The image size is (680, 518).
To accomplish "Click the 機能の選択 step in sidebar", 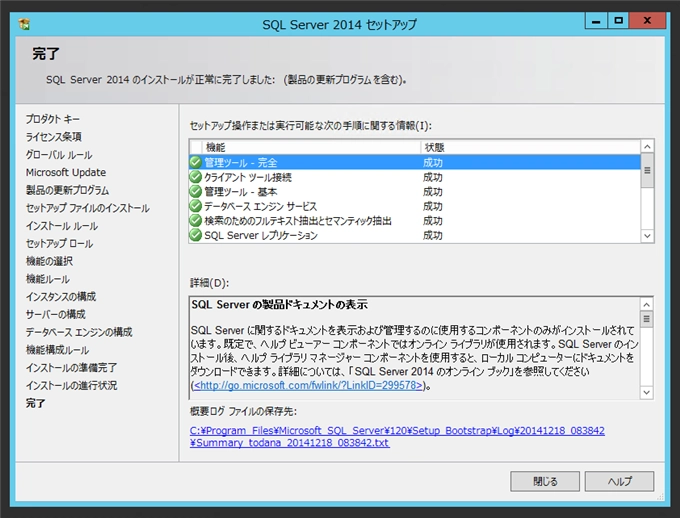I will [x=49, y=261].
